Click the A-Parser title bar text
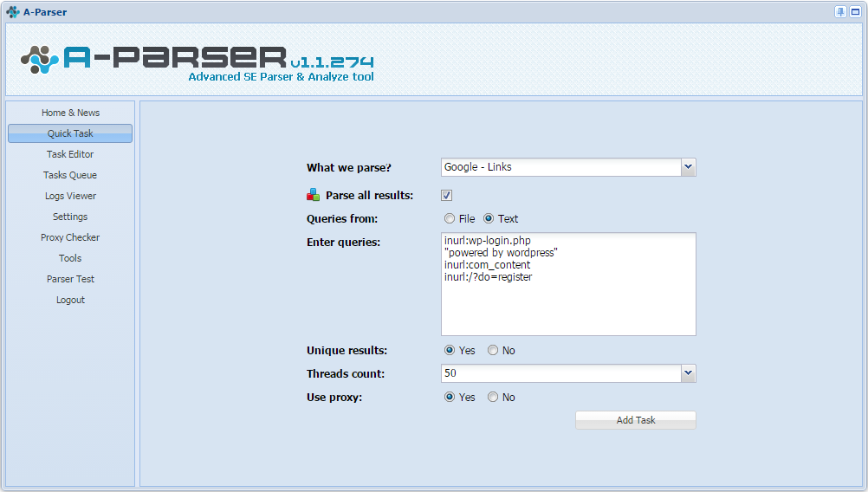The height and width of the screenshot is (492, 868). pyautogui.click(x=45, y=12)
